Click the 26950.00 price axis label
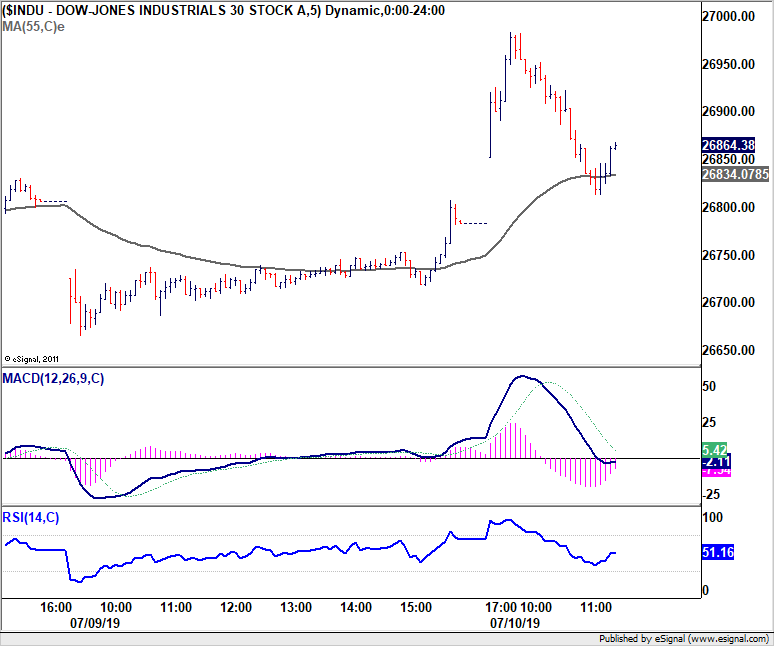The width and height of the screenshot is (774, 646). pyautogui.click(x=728, y=64)
